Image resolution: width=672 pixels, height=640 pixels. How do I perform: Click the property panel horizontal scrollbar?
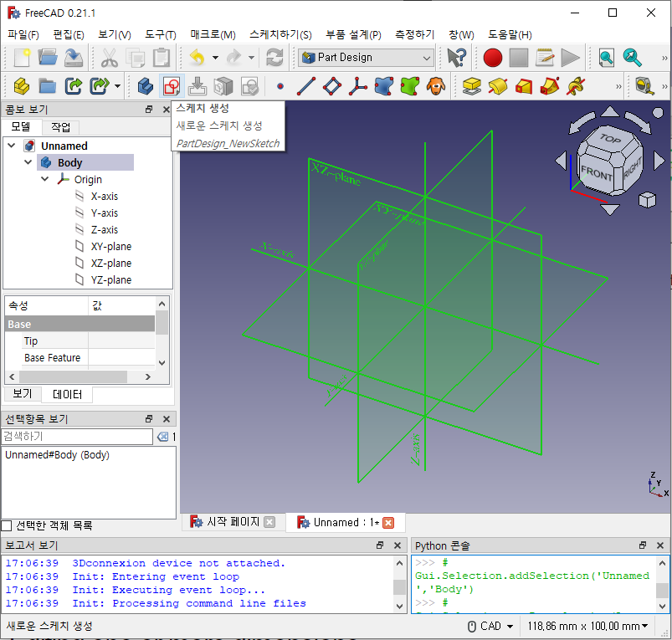[73, 377]
